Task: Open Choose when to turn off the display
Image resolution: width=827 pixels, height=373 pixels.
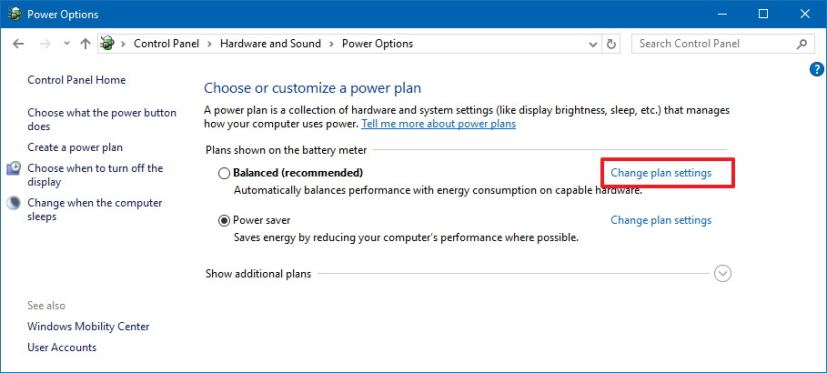Action: point(95,175)
